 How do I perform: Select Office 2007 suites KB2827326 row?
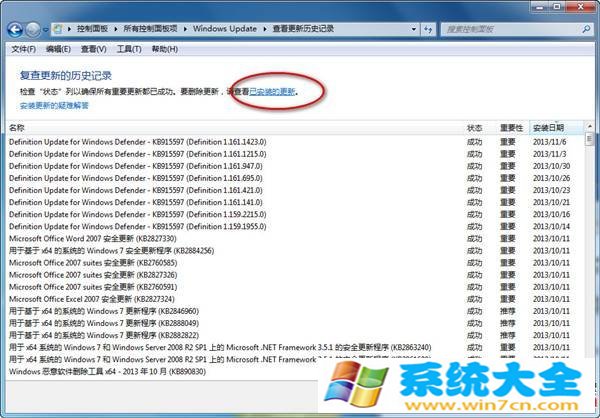tap(295, 275)
